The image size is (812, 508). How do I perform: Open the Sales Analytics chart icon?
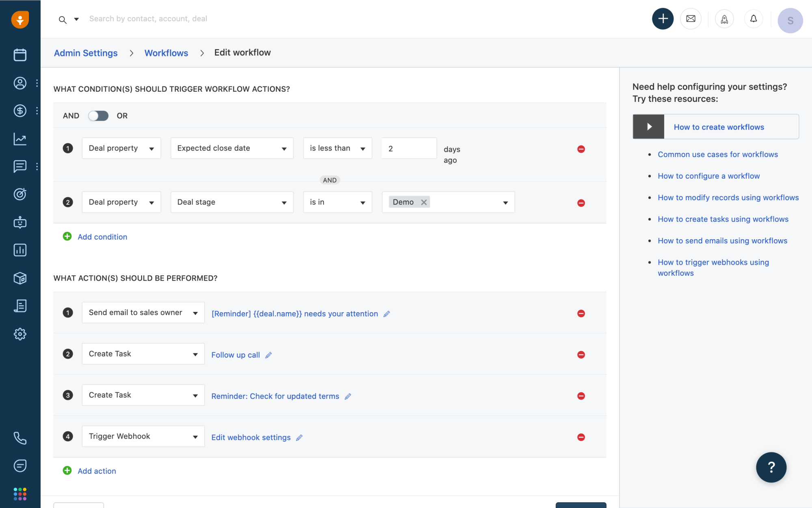tap(20, 138)
